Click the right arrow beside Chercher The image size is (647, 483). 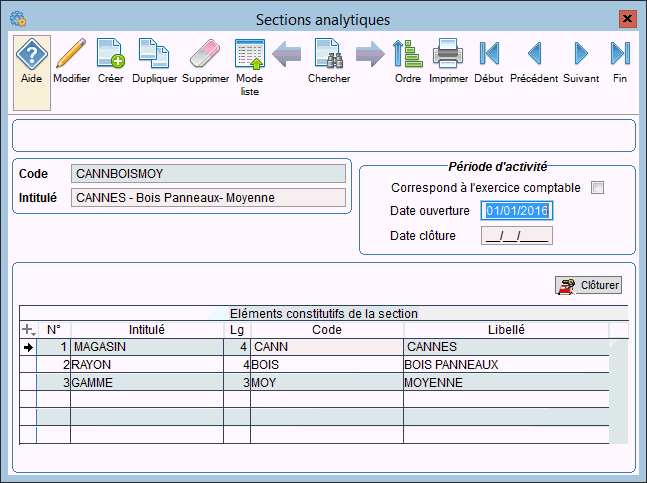(370, 54)
